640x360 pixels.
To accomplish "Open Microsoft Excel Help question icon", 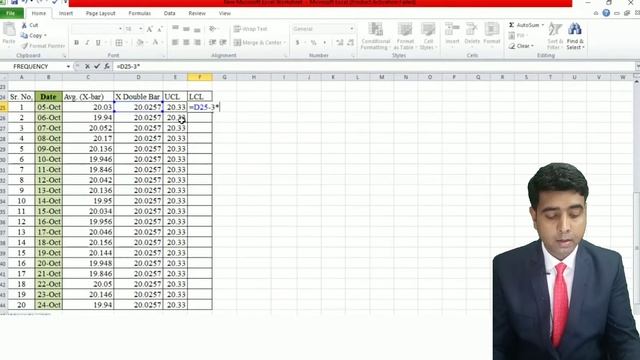I will tap(606, 13).
